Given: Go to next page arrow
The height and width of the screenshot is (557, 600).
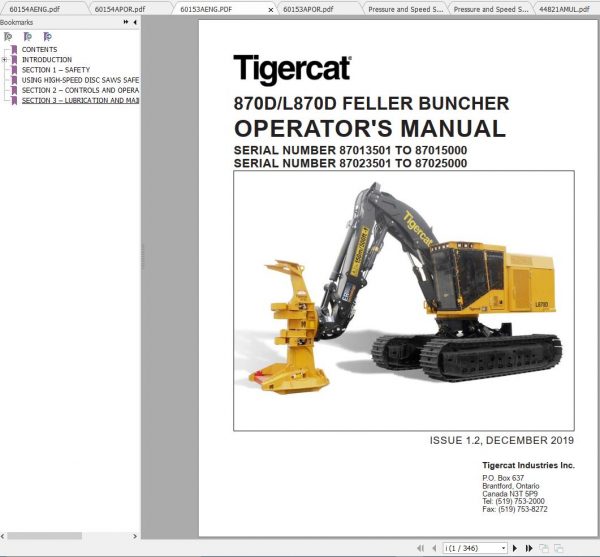Looking at the screenshot, I should 515,548.
